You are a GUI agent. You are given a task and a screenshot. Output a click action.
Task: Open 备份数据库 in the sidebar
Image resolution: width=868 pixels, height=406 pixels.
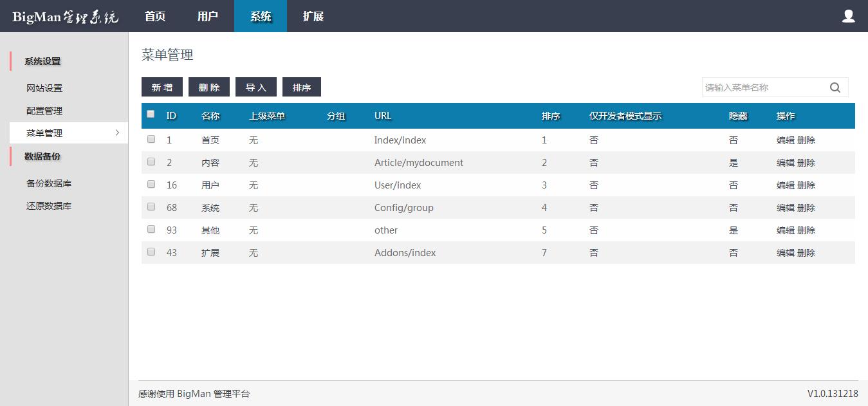(49, 183)
